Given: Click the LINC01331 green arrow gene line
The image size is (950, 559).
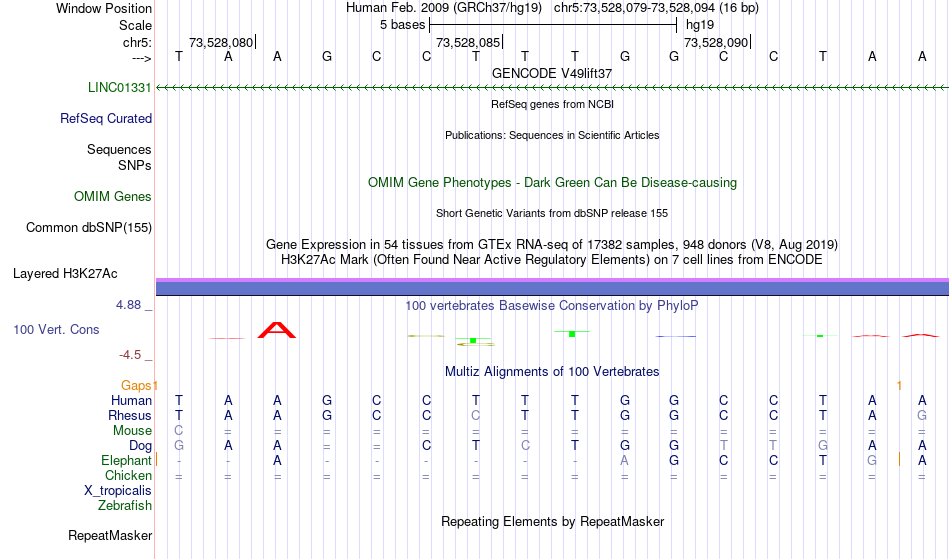Looking at the screenshot, I should [x=552, y=88].
